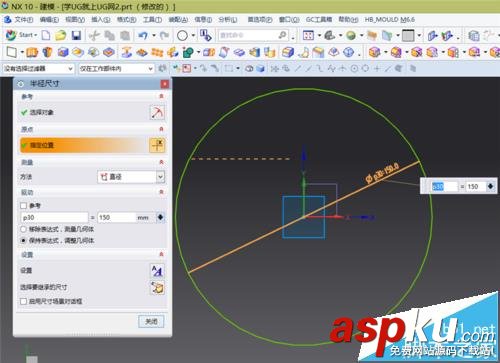Create a new file with New icon
The width and height of the screenshot is (500, 363).
[46, 35]
